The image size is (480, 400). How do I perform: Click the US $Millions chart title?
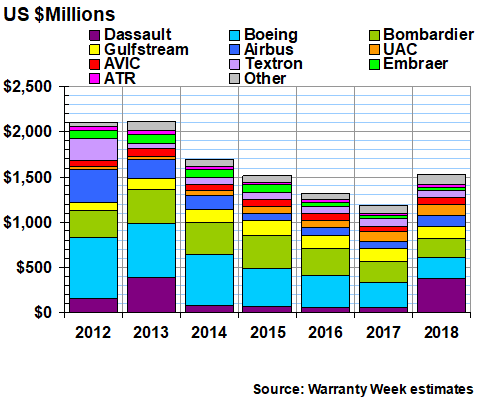[x=59, y=14]
